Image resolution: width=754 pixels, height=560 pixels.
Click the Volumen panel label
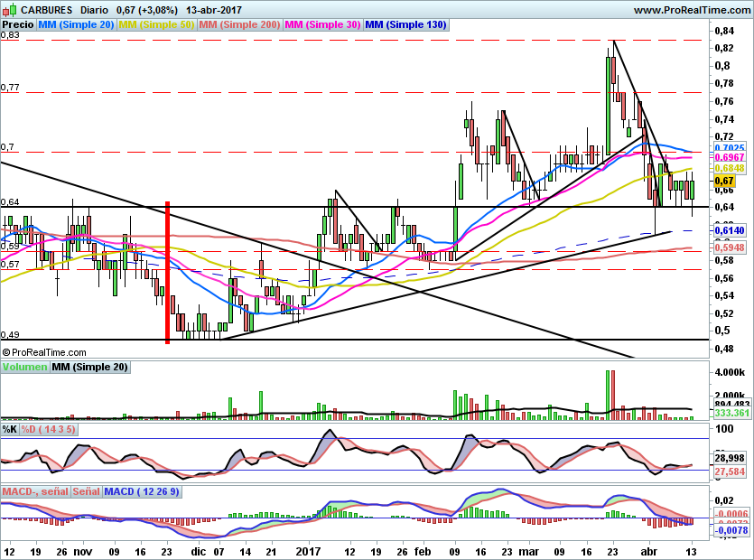point(24,367)
